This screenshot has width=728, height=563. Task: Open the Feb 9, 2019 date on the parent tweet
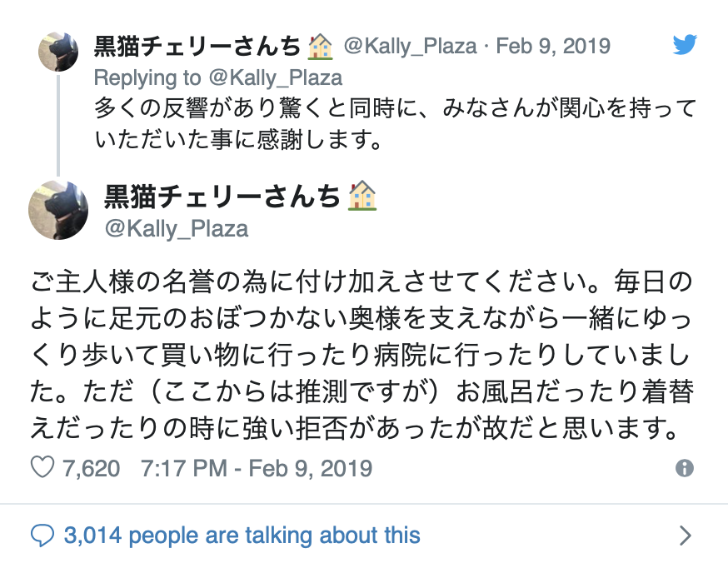tap(553, 46)
